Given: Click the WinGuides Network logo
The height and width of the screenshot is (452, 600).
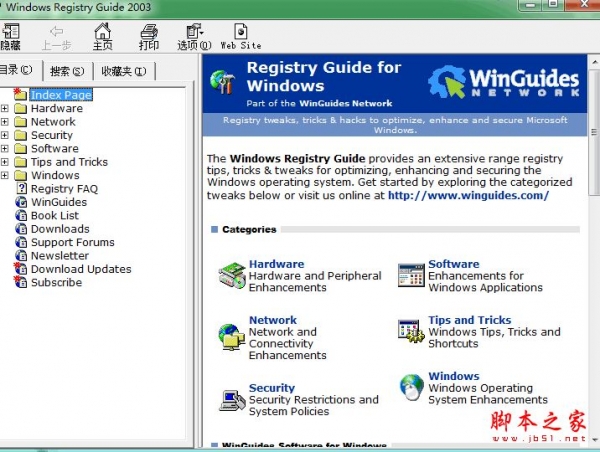Looking at the screenshot, I should 504,82.
